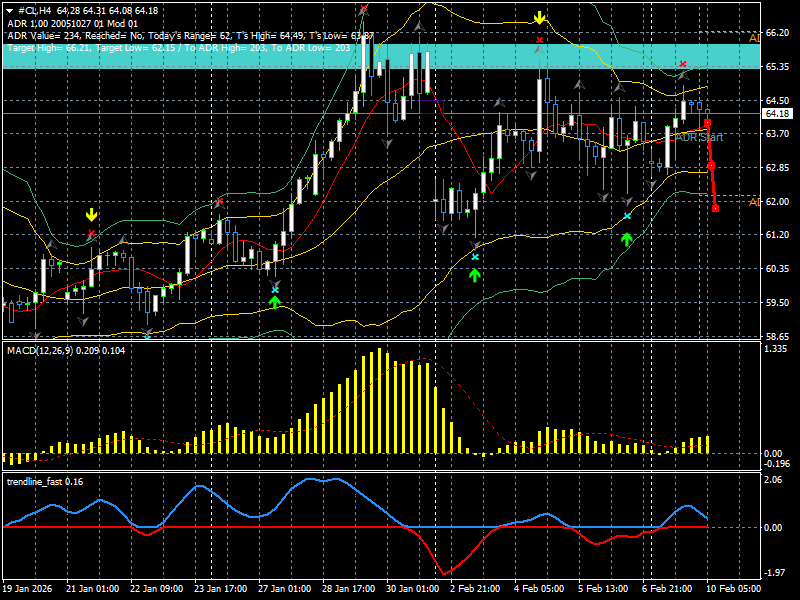Select the trendline_fast 0.16 label
The width and height of the screenshot is (800, 600).
(45, 482)
